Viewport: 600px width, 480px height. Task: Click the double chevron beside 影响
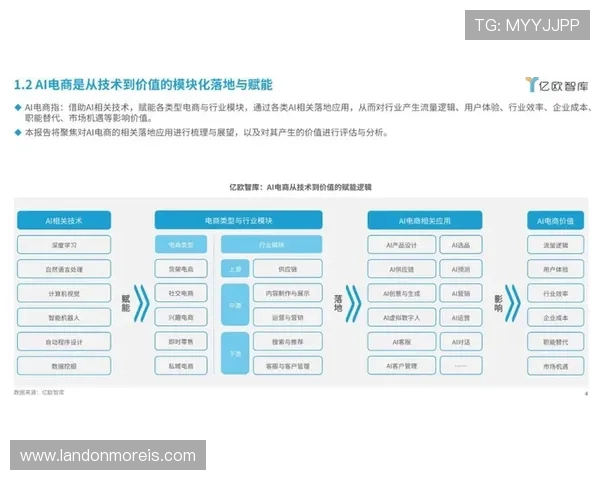click(513, 303)
